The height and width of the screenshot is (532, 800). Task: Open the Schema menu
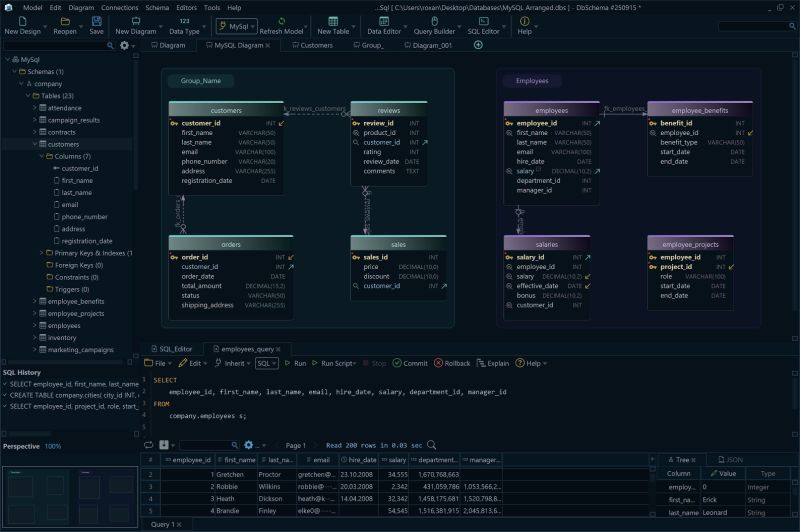click(x=157, y=8)
